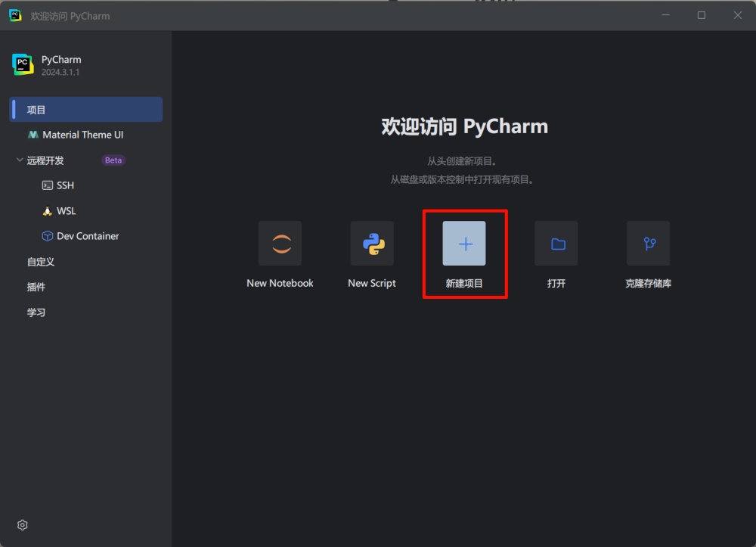Click the 克隆存储库 branch icon
The width and height of the screenshot is (756, 547).
coord(648,244)
